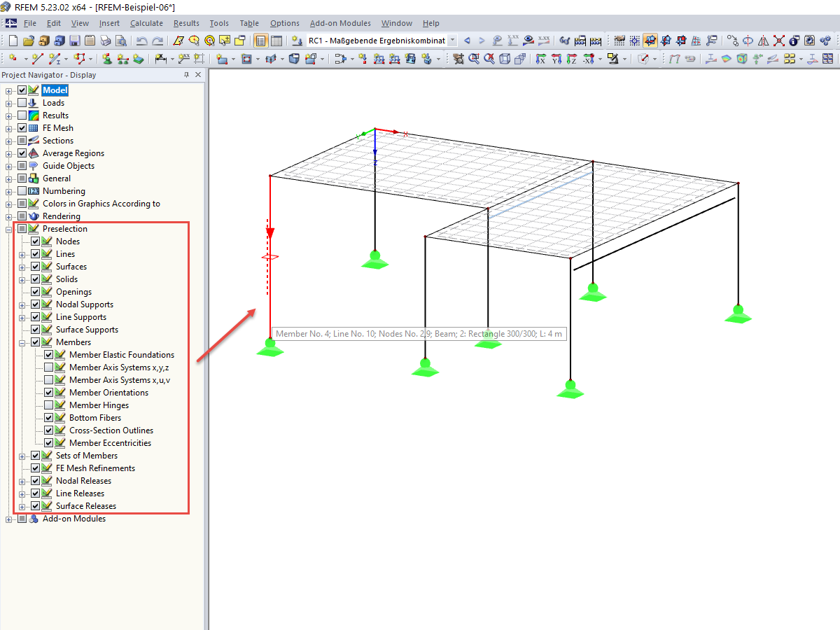
Task: Open the RC1 result combination dropdown
Action: [451, 41]
